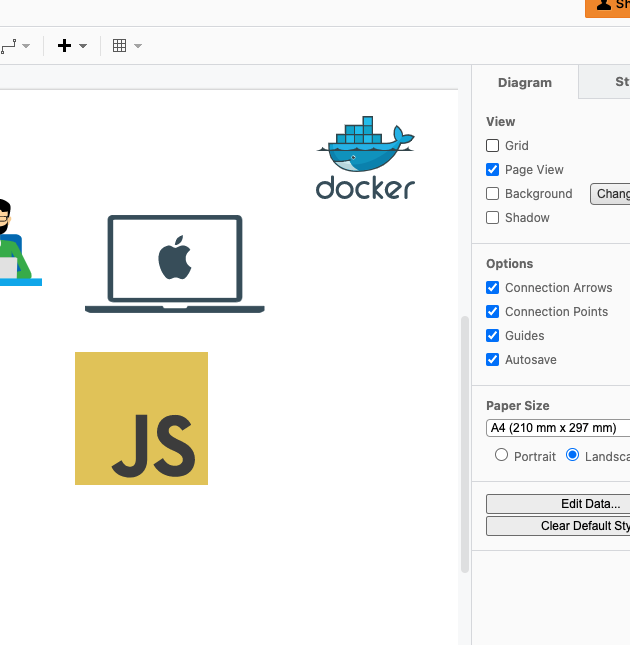This screenshot has height=645, width=630.
Task: Click the Clear Default Style button
Action: pyautogui.click(x=558, y=526)
